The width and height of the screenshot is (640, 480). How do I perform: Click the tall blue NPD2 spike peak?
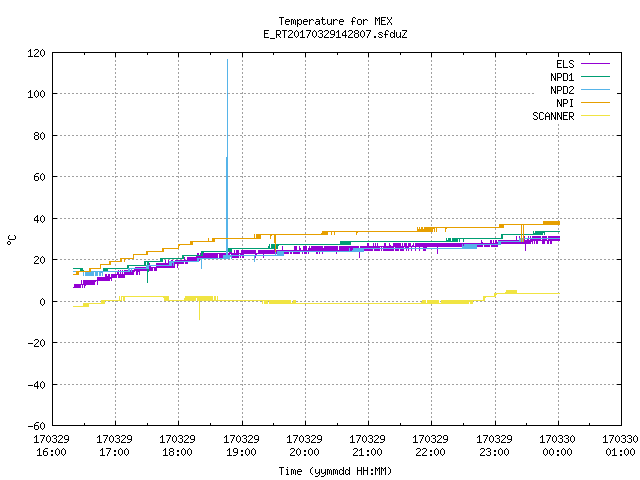click(x=227, y=60)
